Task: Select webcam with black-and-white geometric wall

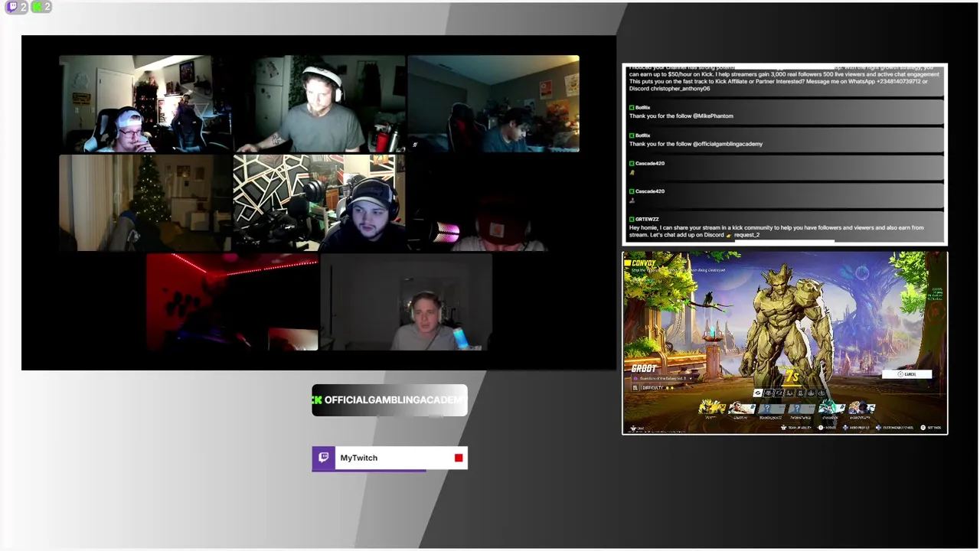Action: (x=319, y=203)
